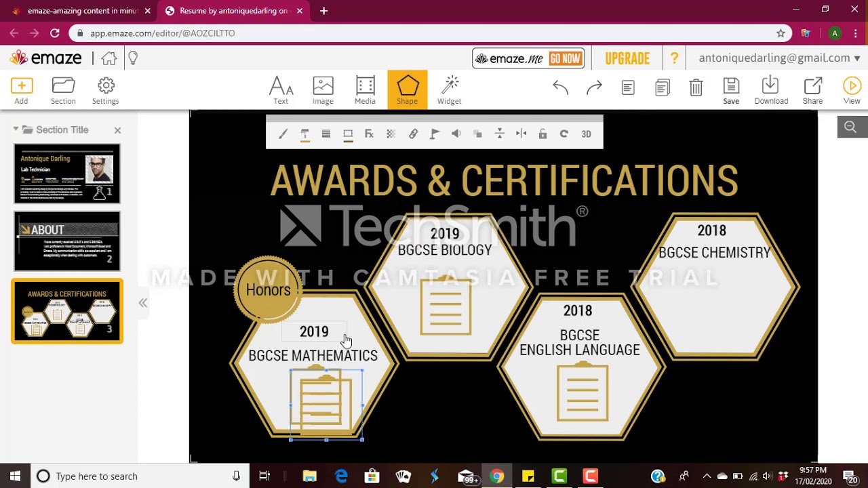Switch to the Resume by antoniquedarling tab
The height and width of the screenshot is (488, 868).
(x=234, y=11)
